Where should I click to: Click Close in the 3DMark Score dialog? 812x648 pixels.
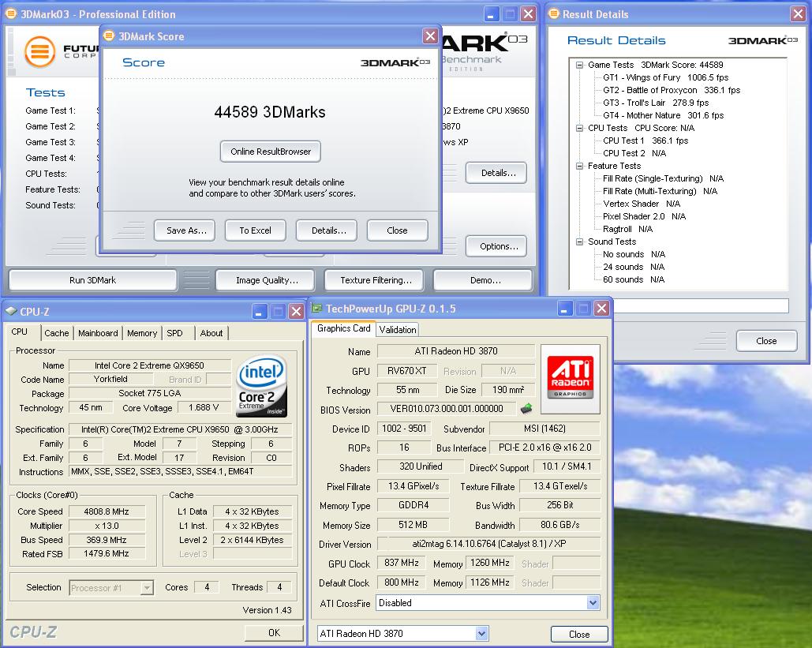coord(397,230)
